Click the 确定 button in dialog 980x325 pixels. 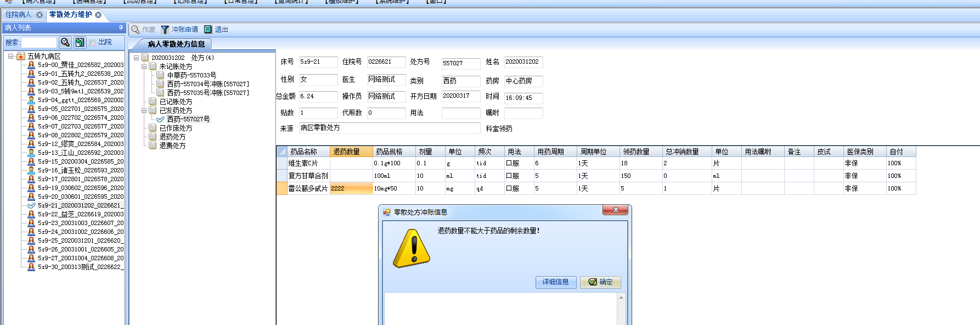(600, 282)
